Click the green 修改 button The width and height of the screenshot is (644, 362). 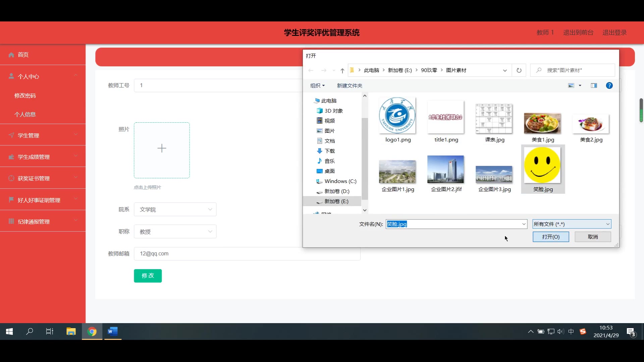click(x=148, y=276)
